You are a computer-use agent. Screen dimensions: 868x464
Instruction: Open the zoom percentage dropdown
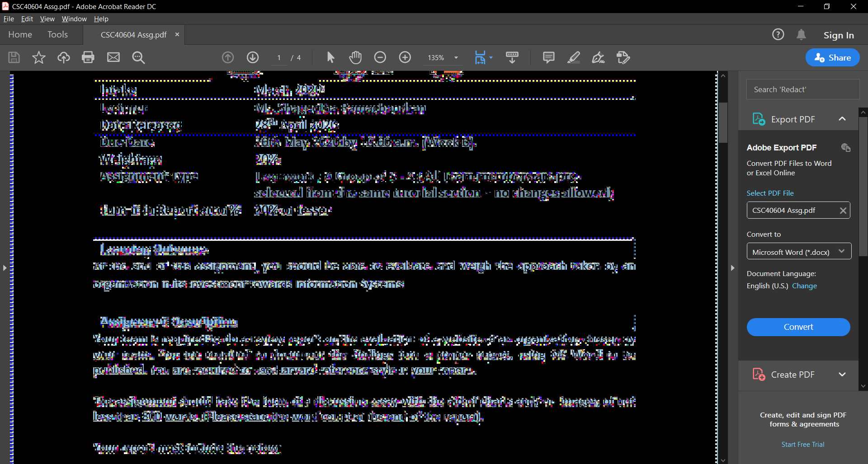[x=456, y=57]
